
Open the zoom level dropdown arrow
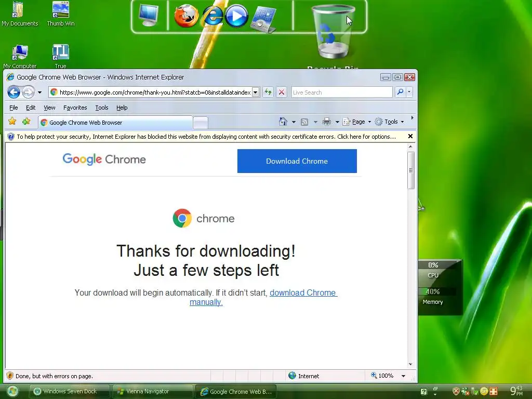click(403, 376)
